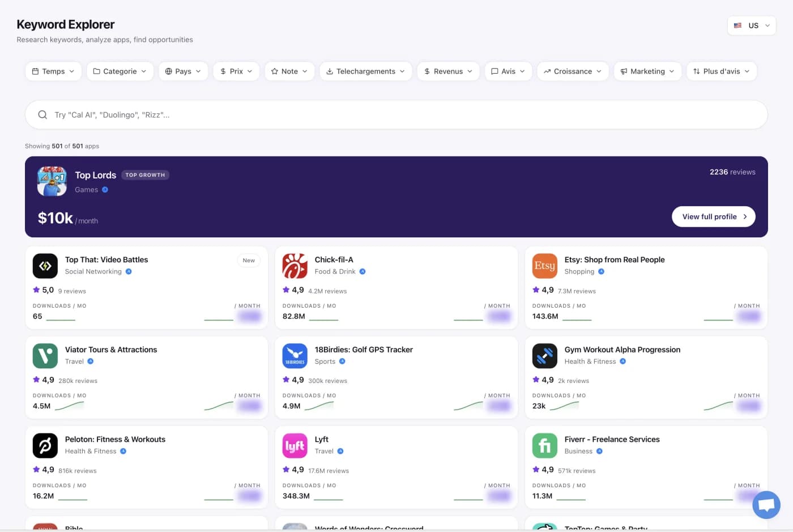This screenshot has height=532, width=793.
Task: Click the Showing 501 of 501 apps text
Action: (62, 146)
